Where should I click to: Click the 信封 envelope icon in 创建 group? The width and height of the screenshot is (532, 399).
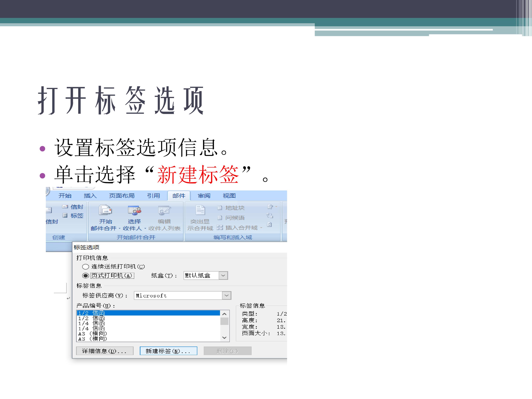tap(65, 207)
